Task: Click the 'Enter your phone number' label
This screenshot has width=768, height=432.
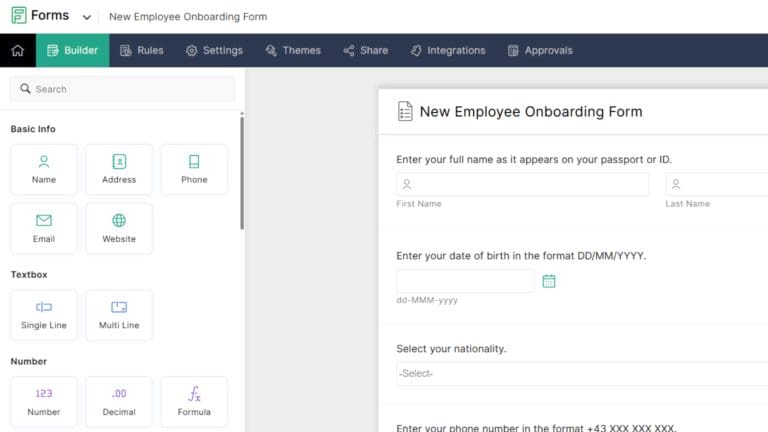Action: tap(536, 428)
